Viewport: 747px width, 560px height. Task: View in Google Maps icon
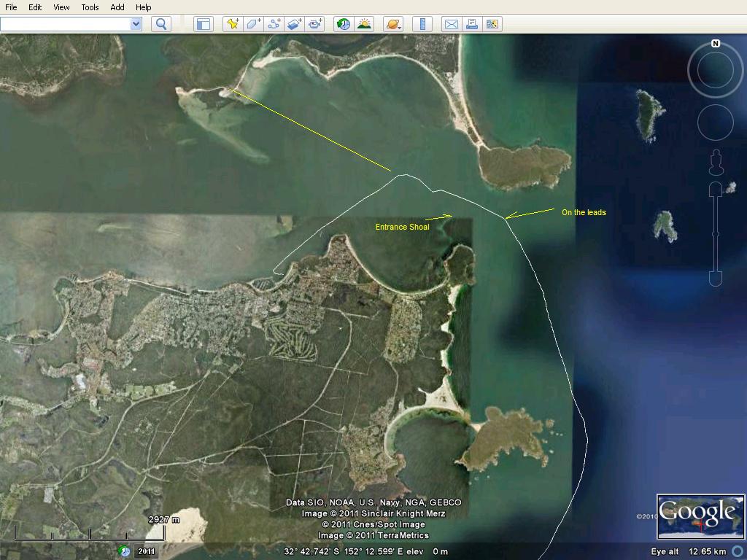(x=492, y=24)
